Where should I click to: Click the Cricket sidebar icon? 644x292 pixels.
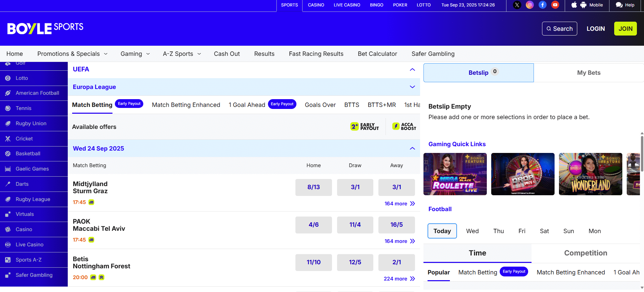(x=8, y=139)
